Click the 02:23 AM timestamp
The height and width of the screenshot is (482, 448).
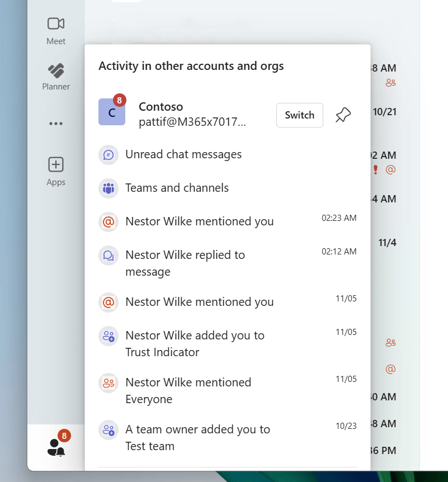339,218
